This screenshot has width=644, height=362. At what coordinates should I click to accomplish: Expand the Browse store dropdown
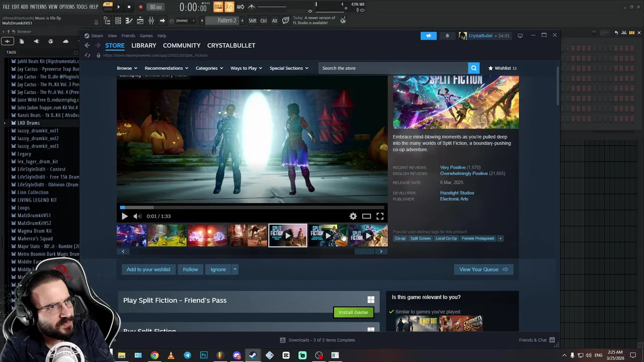[127, 68]
